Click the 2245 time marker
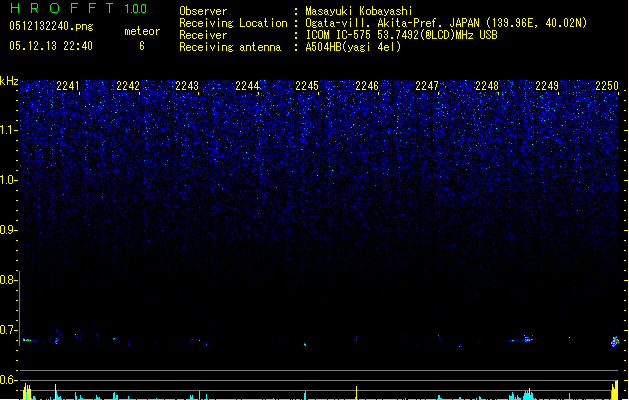 [307, 86]
